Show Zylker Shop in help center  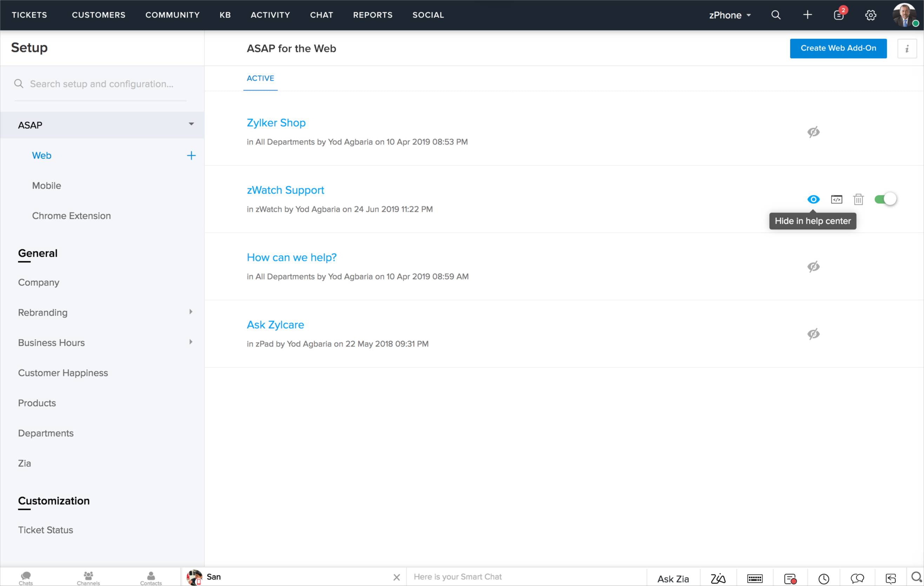pyautogui.click(x=813, y=132)
